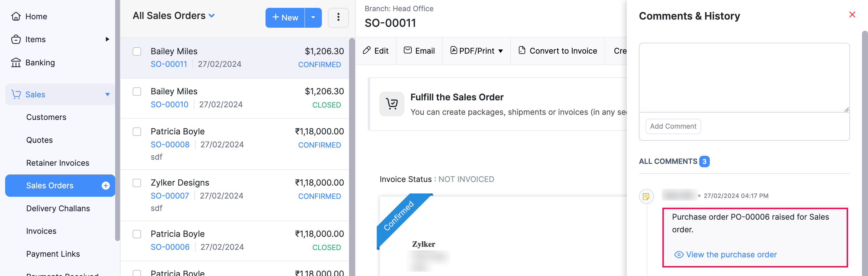868x276 pixels.
Task: Click the PDF/Print icon
Action: click(x=454, y=51)
